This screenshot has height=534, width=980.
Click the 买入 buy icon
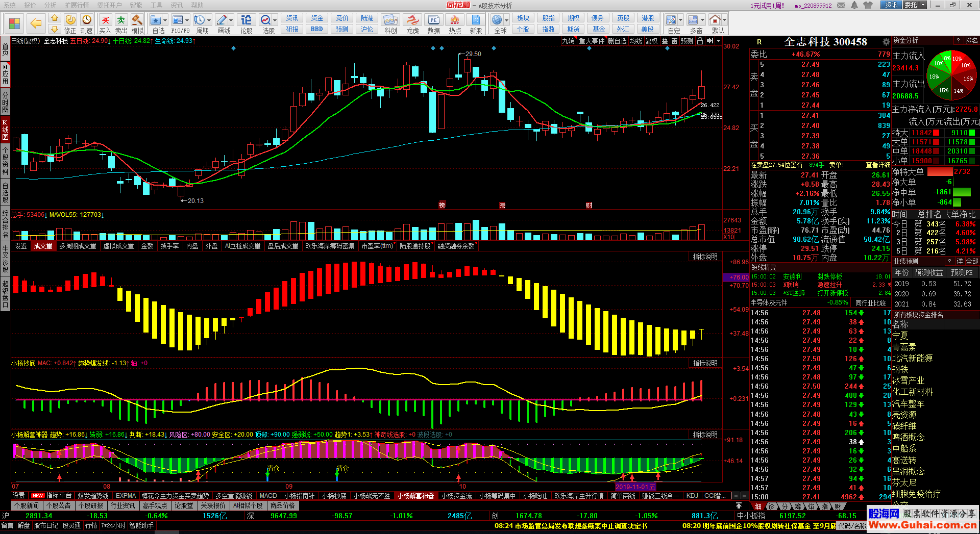click(105, 24)
